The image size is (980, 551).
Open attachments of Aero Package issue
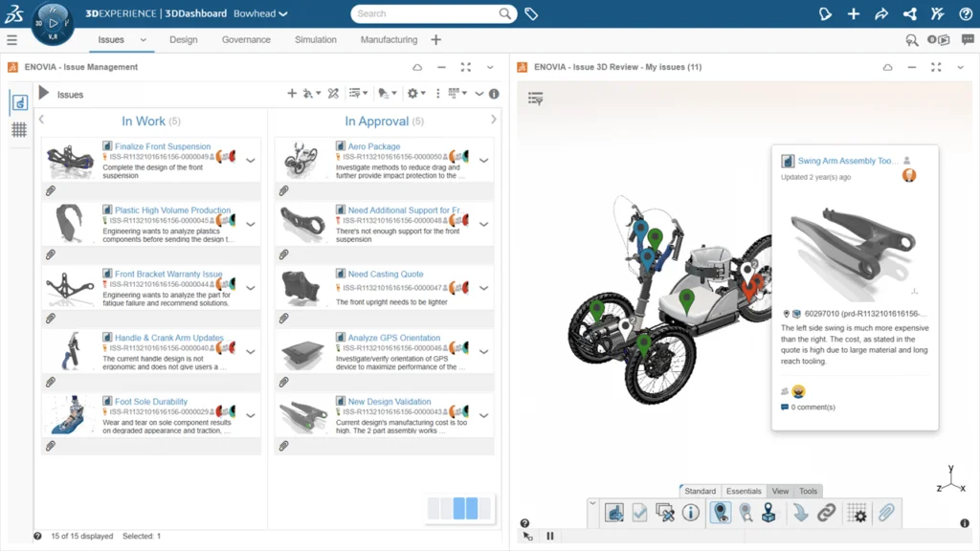[283, 190]
